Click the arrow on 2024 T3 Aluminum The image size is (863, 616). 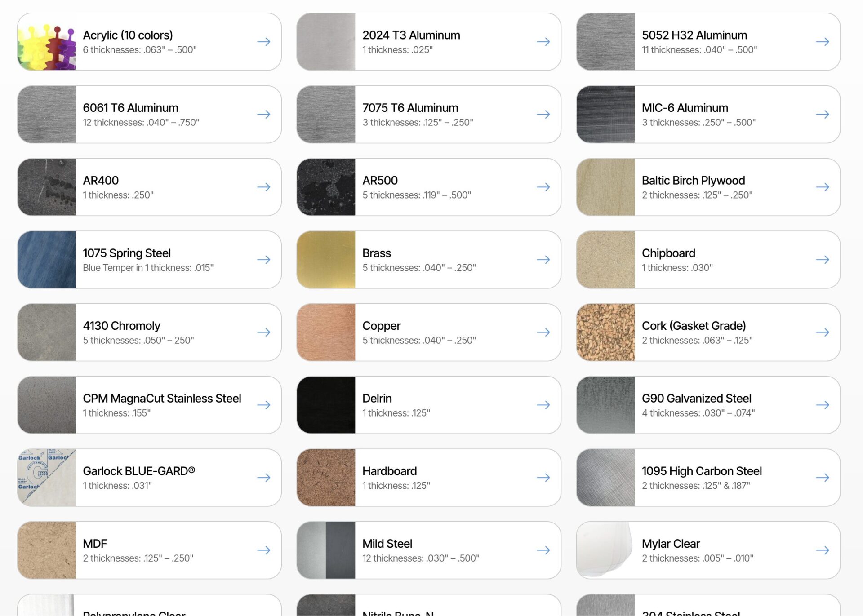[543, 42]
